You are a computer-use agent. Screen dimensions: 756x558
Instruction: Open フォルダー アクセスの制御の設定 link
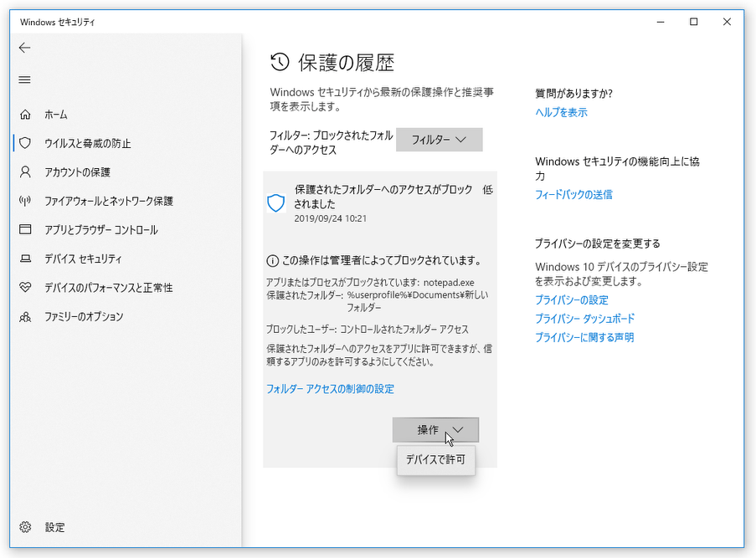click(x=330, y=389)
